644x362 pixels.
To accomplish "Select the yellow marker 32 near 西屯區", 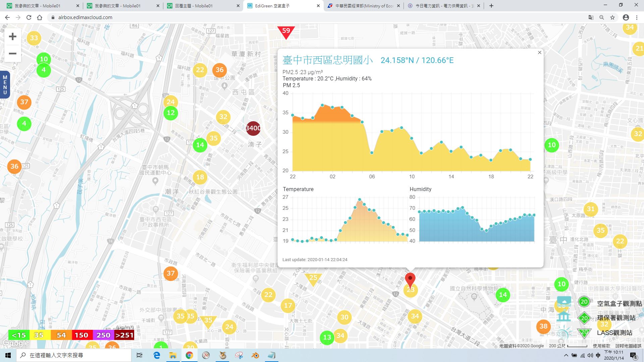I will [x=223, y=117].
